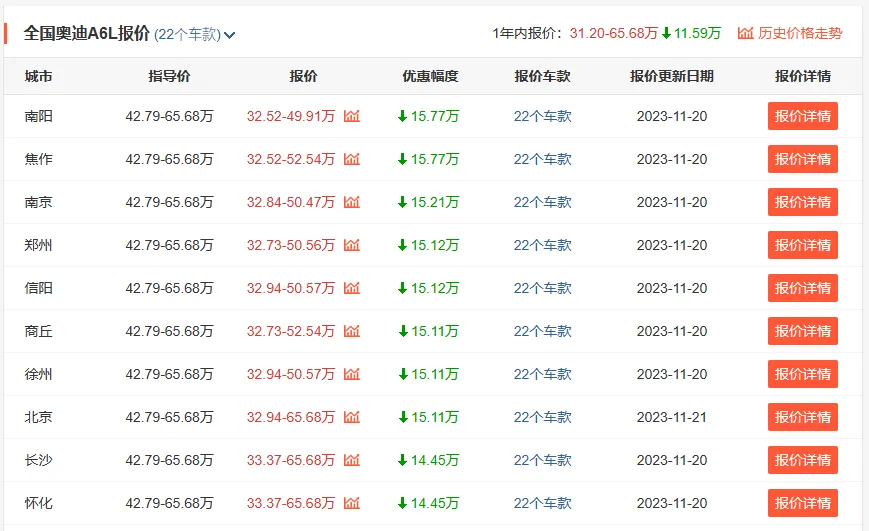The height and width of the screenshot is (531, 869).
Task: Open price trend chart icon for 徐州
Action: 351,374
